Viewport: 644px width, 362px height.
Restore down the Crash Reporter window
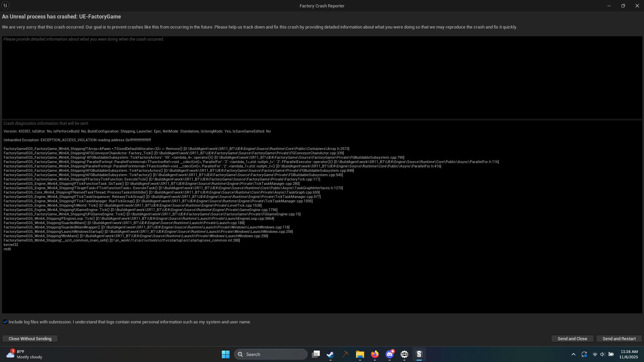[623, 6]
